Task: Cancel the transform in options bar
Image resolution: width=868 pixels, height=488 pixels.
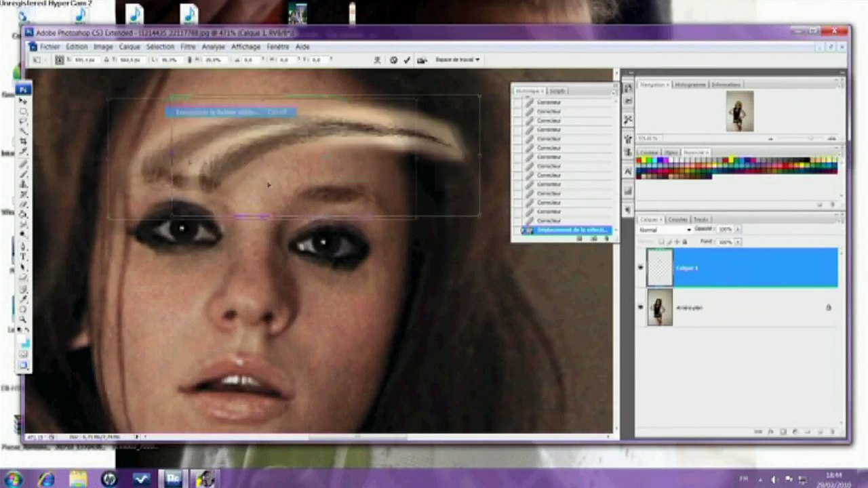Action: point(393,60)
